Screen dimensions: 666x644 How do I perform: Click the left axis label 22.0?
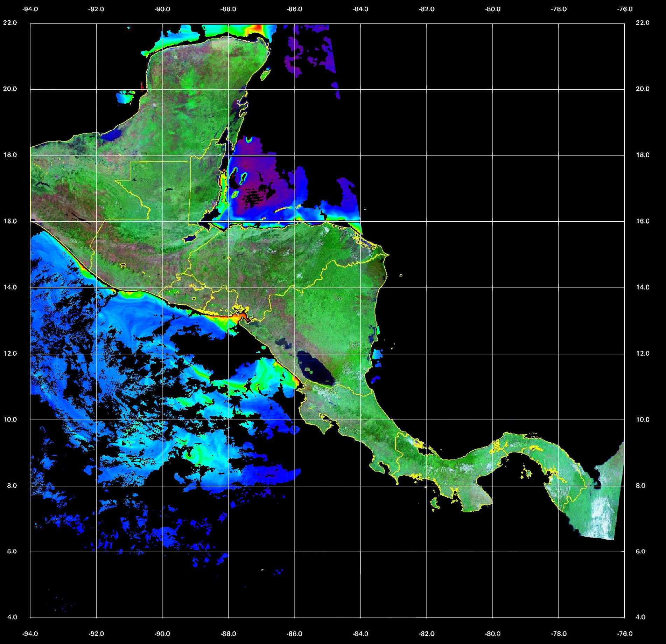pos(10,23)
